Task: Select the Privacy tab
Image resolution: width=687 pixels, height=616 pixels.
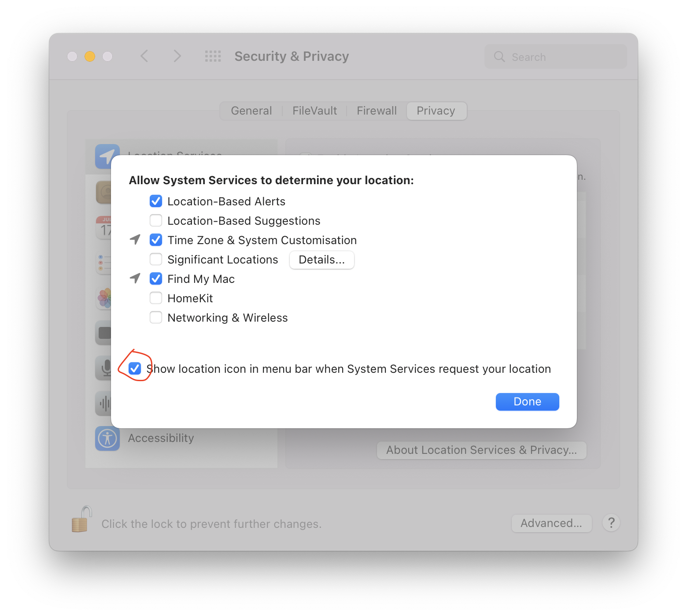Action: tap(436, 111)
